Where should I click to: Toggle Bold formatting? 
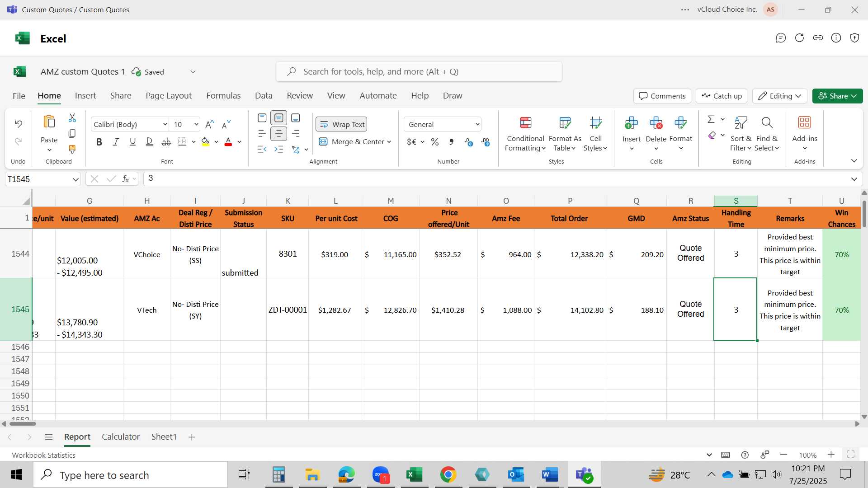(x=99, y=142)
